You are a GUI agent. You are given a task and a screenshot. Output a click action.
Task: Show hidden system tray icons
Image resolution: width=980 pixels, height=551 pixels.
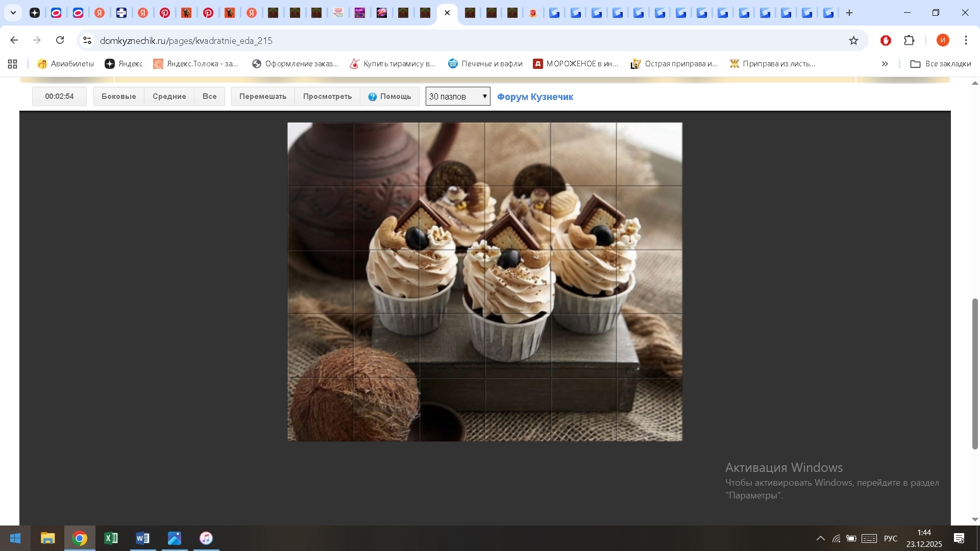tap(820, 538)
